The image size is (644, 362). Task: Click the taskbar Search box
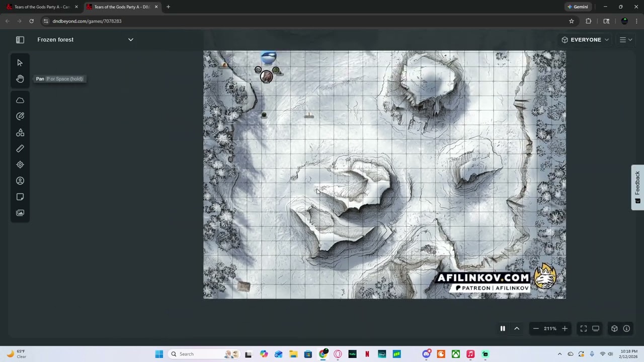204,354
